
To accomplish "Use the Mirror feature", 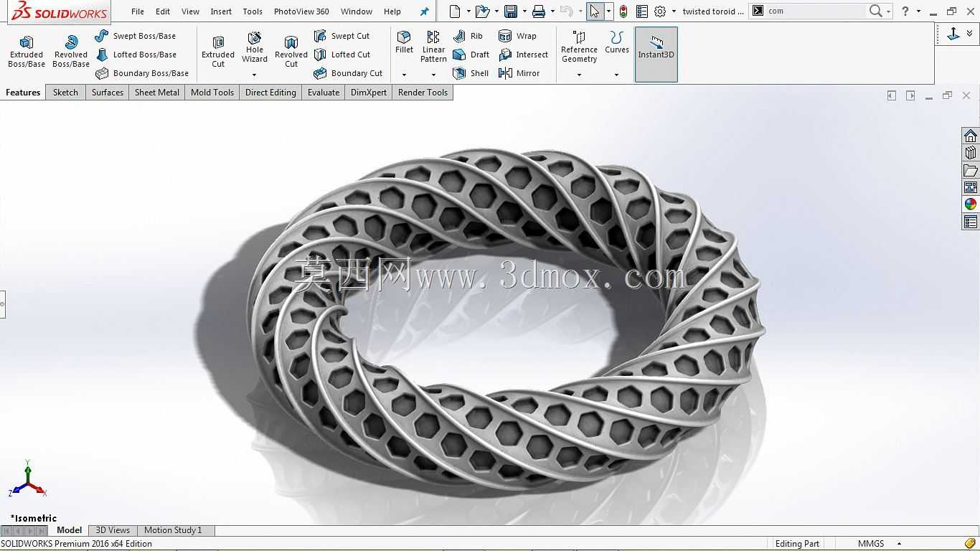I will (519, 73).
